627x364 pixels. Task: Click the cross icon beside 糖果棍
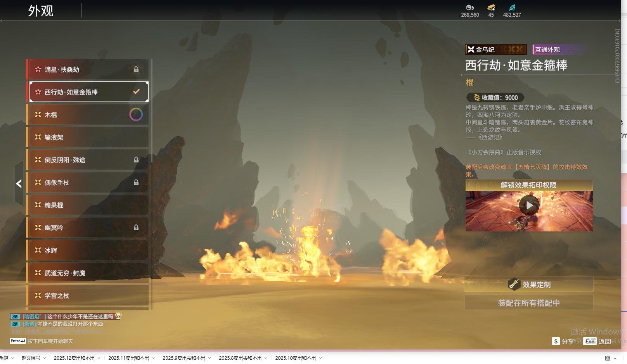(38, 205)
